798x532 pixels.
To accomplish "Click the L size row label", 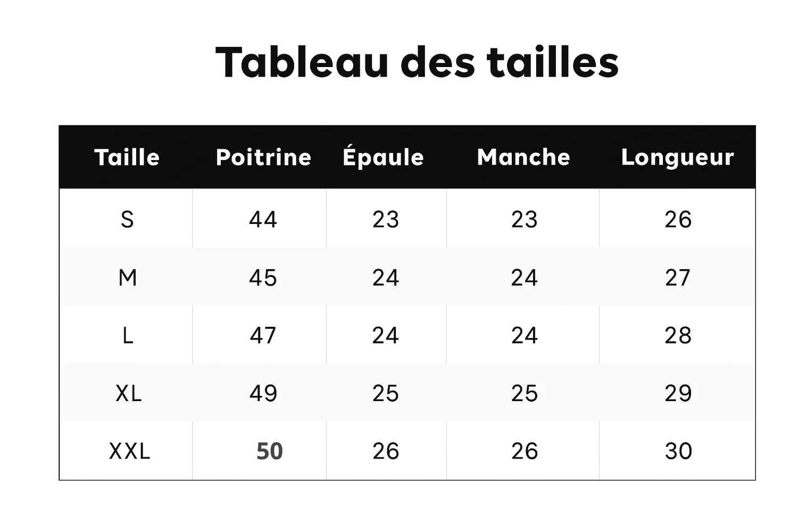I will click(128, 336).
